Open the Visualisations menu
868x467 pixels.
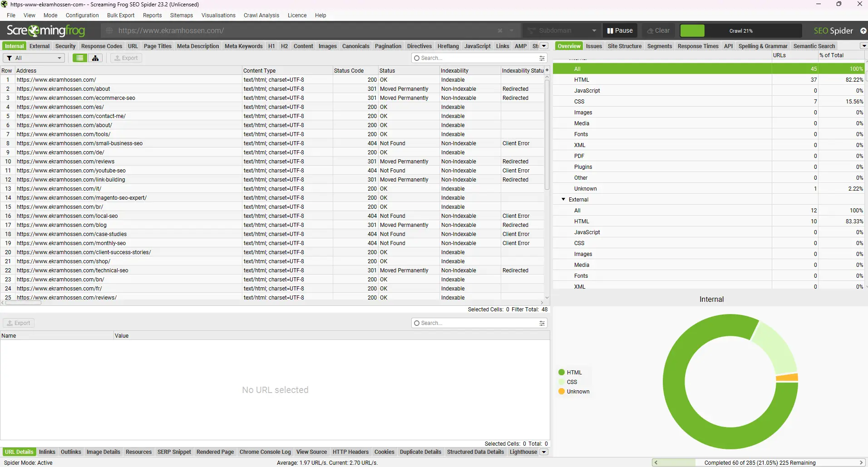pos(218,15)
